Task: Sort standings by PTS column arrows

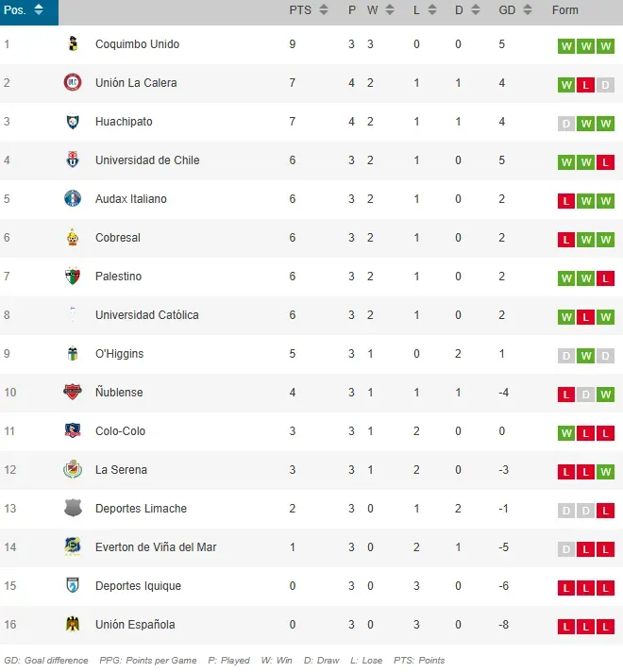Action: pyautogui.click(x=324, y=10)
